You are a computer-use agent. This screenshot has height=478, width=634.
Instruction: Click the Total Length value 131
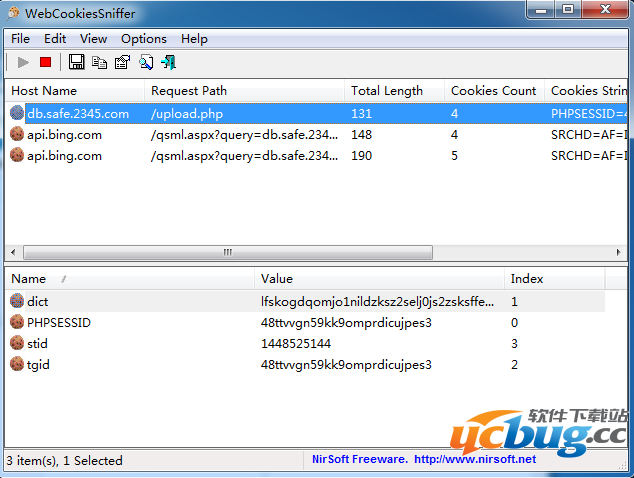[x=361, y=114]
